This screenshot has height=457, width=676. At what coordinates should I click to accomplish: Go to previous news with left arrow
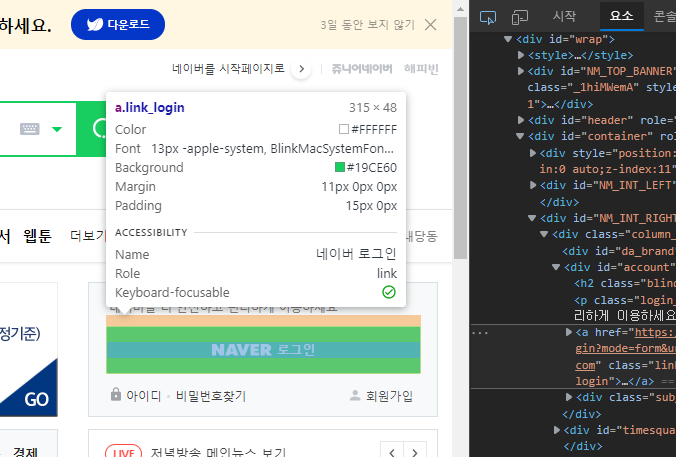392,451
